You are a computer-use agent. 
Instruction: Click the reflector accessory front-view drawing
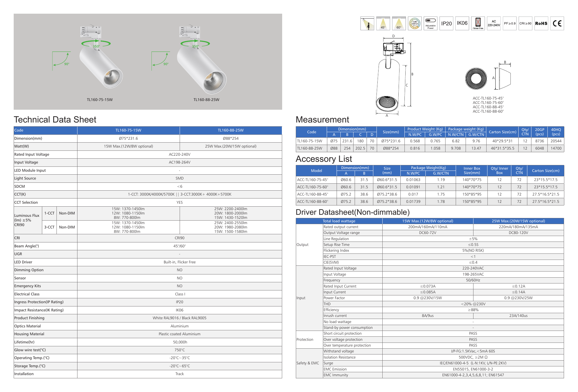(476, 78)
